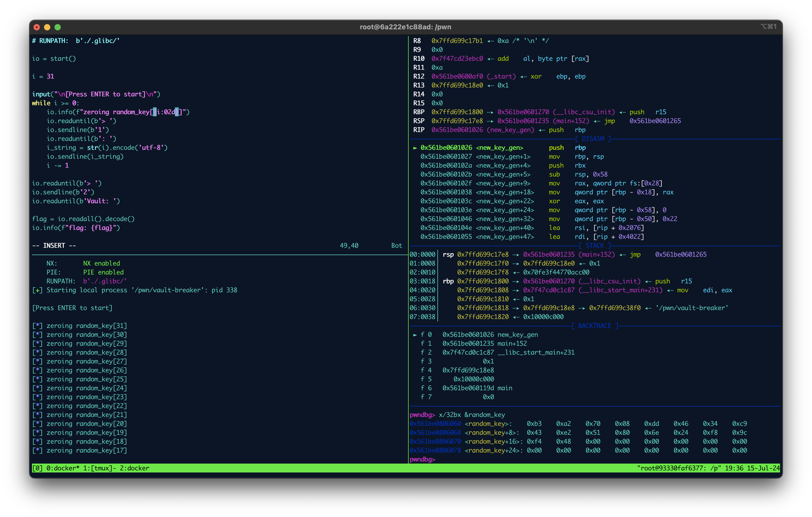Click the 'io.readuntil(b'Vault: ')' line
The height and width of the screenshot is (517, 812).
(76, 201)
